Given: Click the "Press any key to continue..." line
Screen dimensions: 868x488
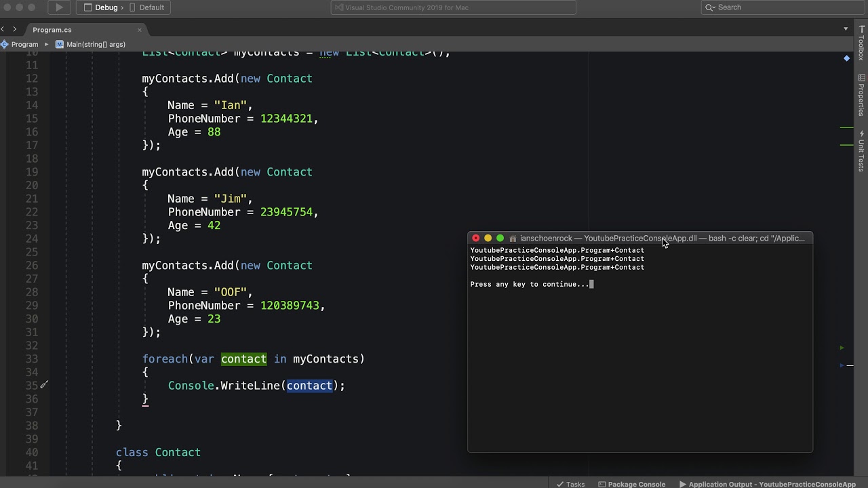Looking at the screenshot, I should pyautogui.click(x=530, y=285).
